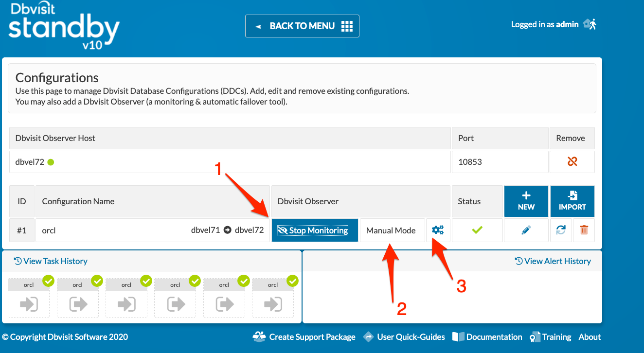Open the last orcl task history card
This screenshot has height=353, width=644.
(x=273, y=298)
